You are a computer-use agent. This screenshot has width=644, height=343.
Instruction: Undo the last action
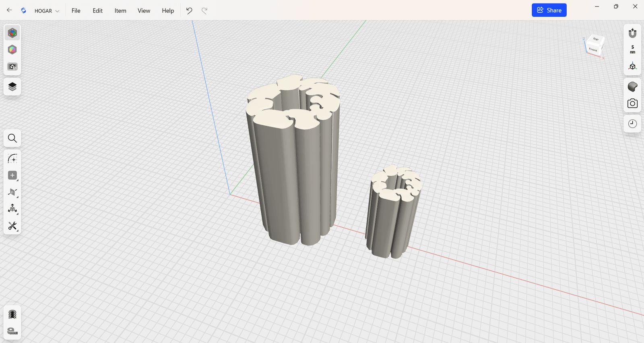[189, 10]
